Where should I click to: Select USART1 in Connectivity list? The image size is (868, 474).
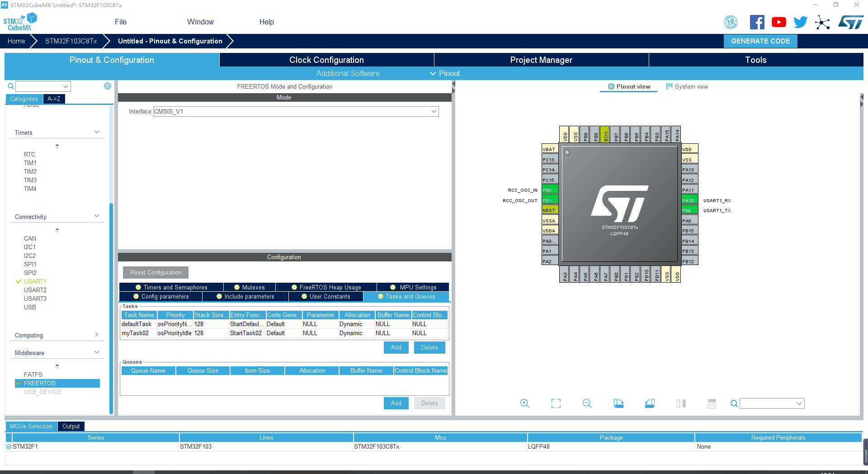[35, 281]
